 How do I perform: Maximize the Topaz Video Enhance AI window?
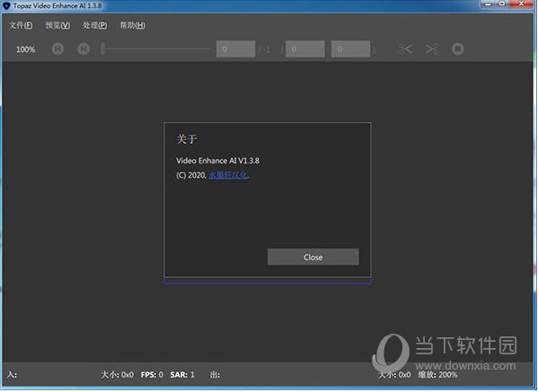coord(502,4)
